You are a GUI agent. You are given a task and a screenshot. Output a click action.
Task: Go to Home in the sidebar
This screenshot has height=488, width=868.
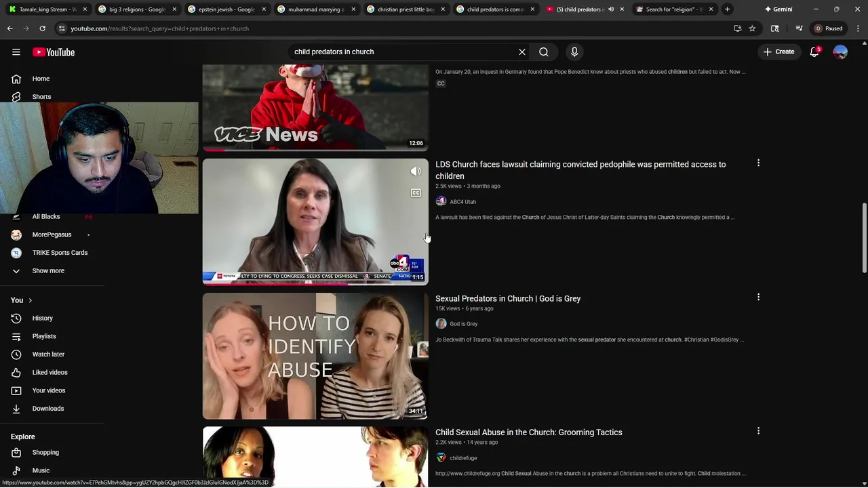tap(41, 79)
